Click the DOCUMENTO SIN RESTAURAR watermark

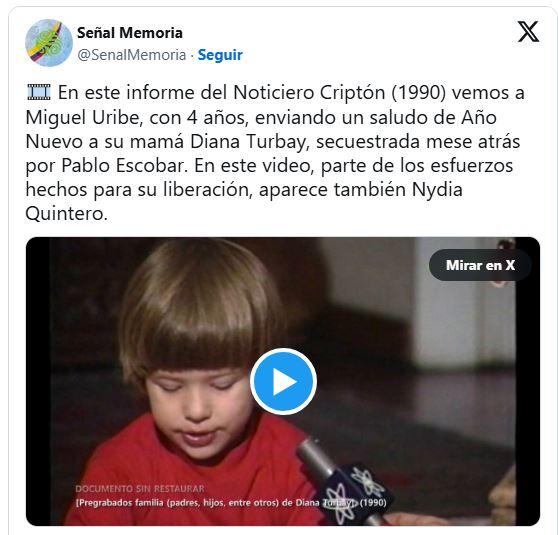[x=140, y=489]
